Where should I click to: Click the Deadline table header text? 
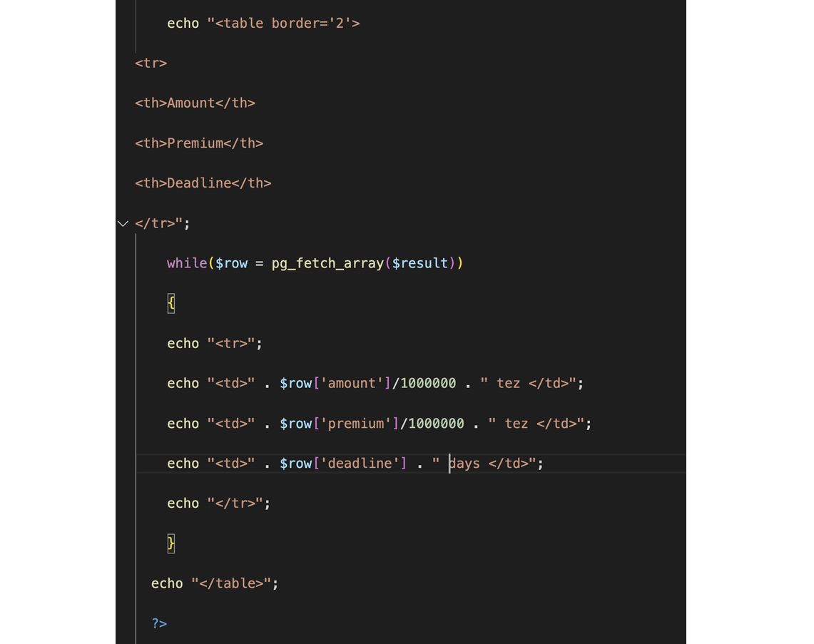[x=199, y=183]
